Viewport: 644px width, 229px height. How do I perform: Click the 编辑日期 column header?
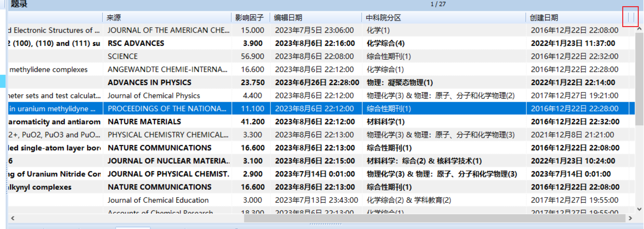coord(288,17)
